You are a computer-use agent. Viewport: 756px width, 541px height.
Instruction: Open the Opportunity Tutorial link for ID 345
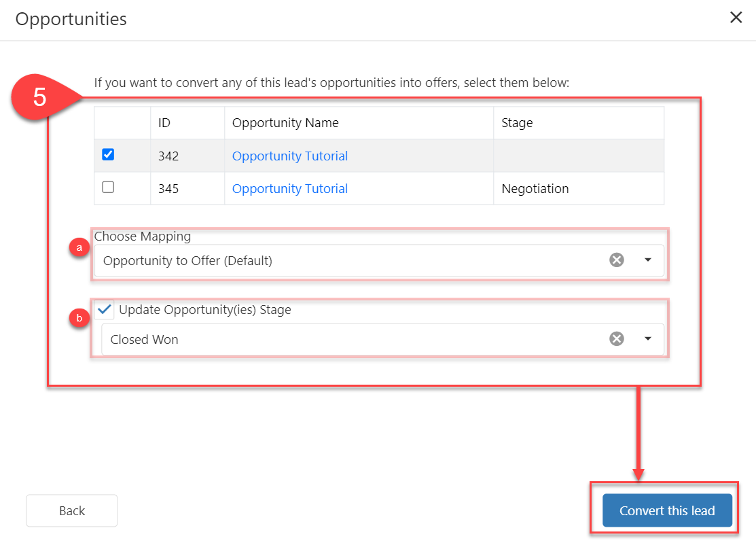click(x=290, y=189)
